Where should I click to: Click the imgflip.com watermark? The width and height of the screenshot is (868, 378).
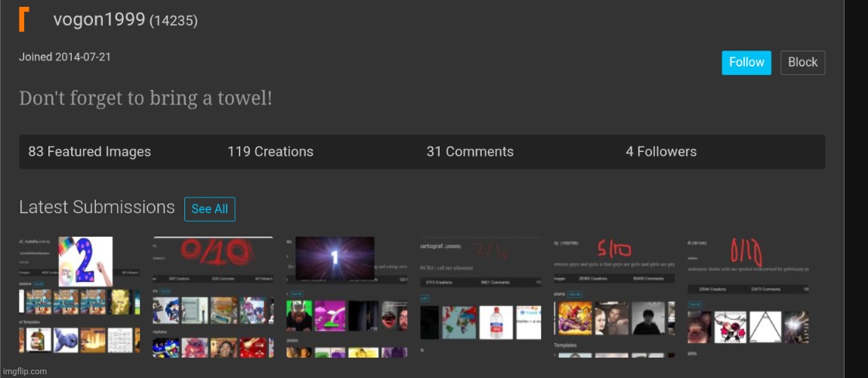pos(25,371)
